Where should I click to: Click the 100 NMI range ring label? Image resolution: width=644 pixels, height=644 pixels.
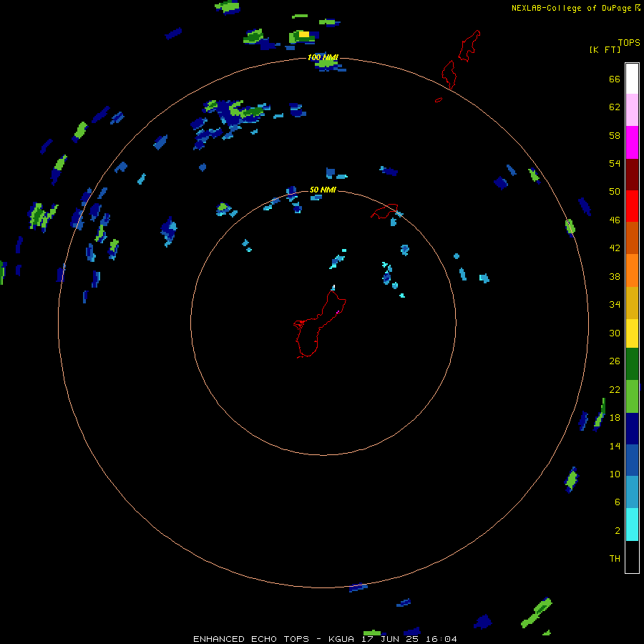[x=323, y=57]
